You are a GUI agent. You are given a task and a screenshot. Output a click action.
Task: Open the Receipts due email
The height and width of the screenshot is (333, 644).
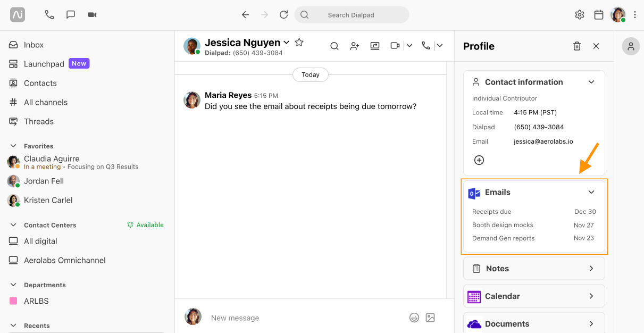pos(534,212)
